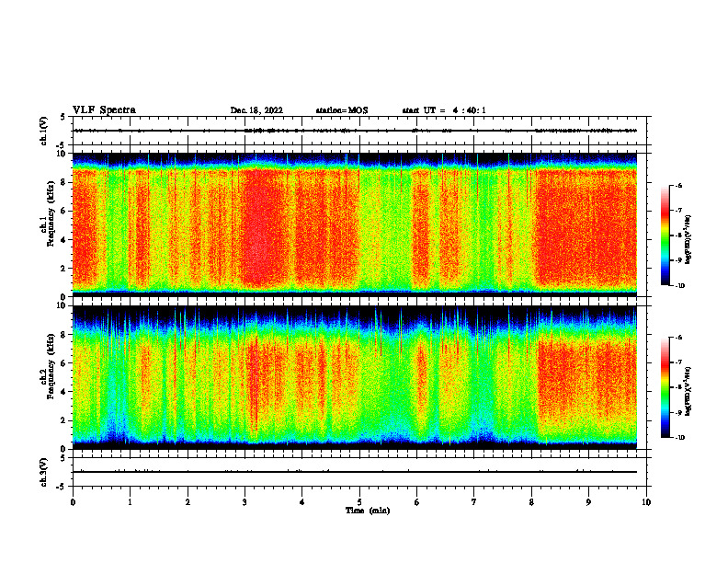
Task: Click time axis tick label "3"
Action: pos(245,502)
